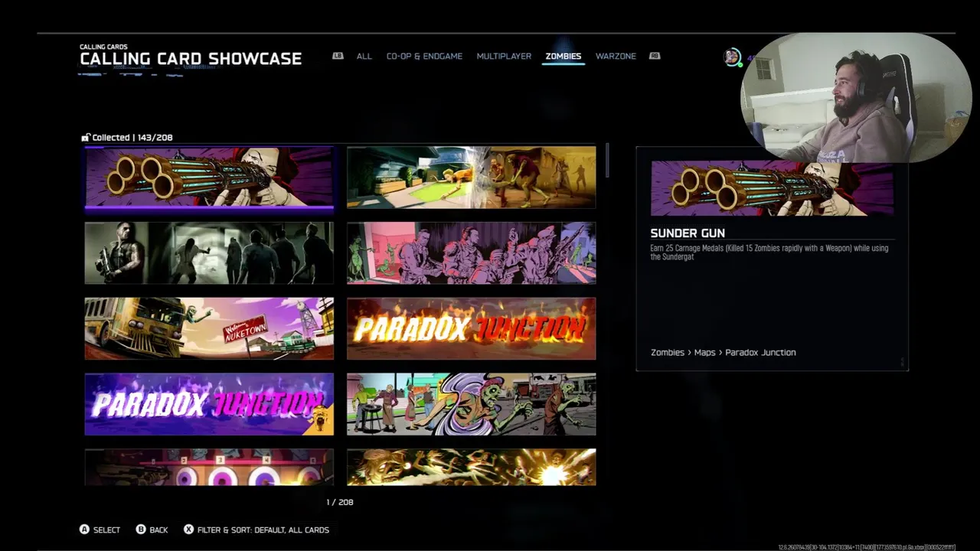Screen dimensions: 980x551
Task: Click the RB bumper icon
Action: coord(655,56)
